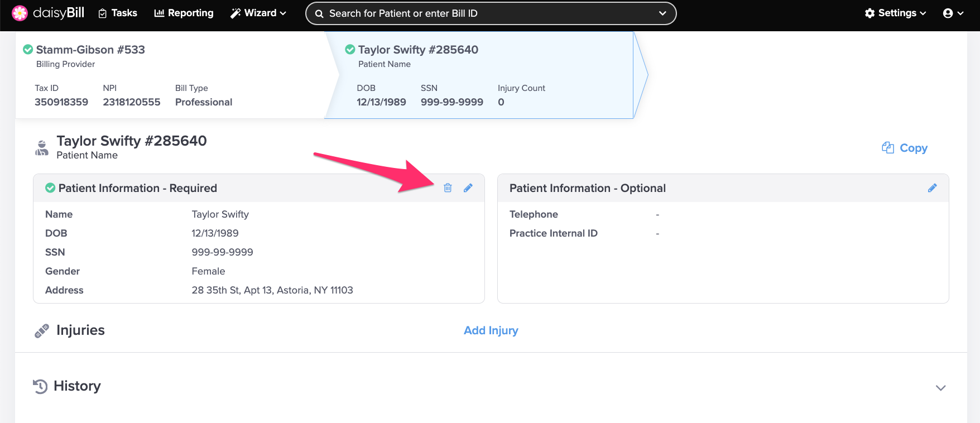Viewport: 980px width, 423px height.
Task: Click the search magnifier icon
Action: [319, 13]
